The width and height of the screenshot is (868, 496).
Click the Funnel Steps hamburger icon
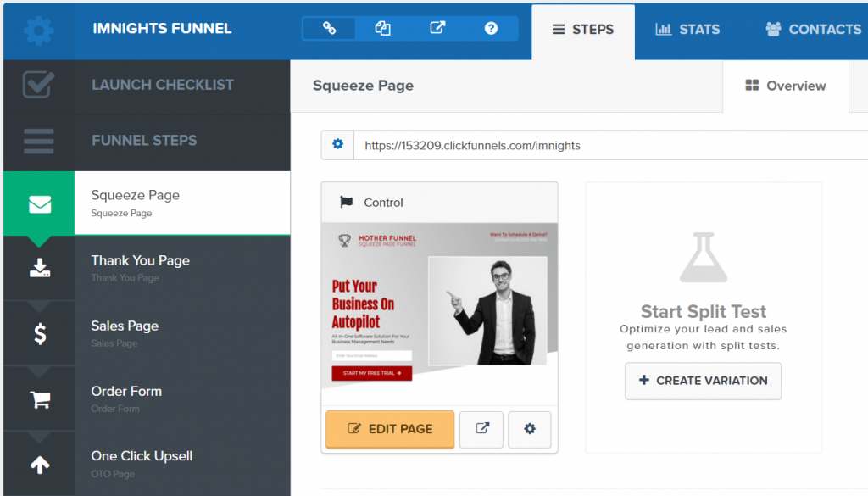tap(39, 141)
